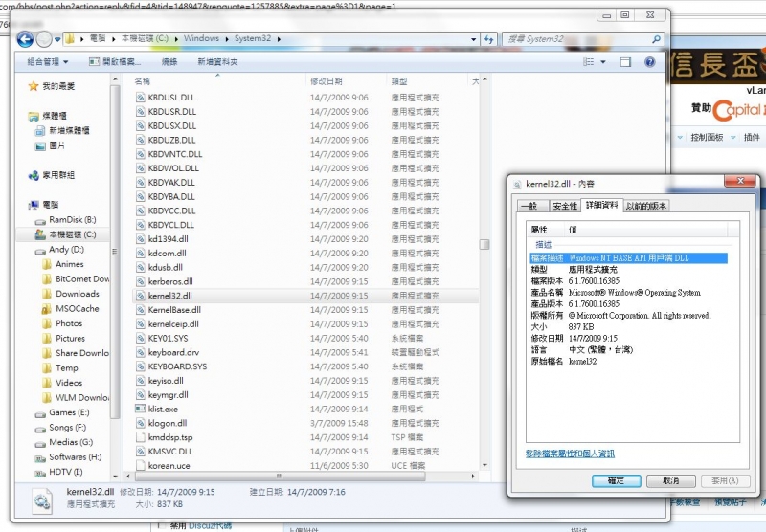Select the KernelBase.dll file icon
Image resolution: width=766 pixels, height=532 pixels.
pyautogui.click(x=140, y=309)
